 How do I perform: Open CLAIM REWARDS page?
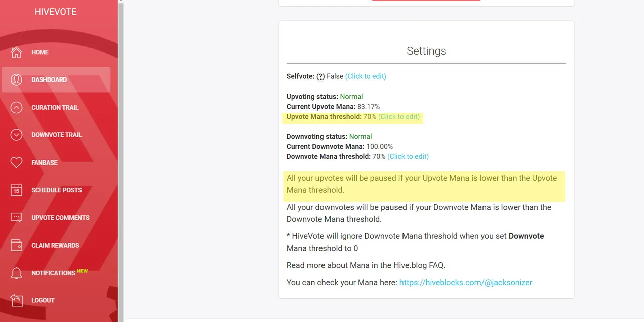click(x=55, y=245)
